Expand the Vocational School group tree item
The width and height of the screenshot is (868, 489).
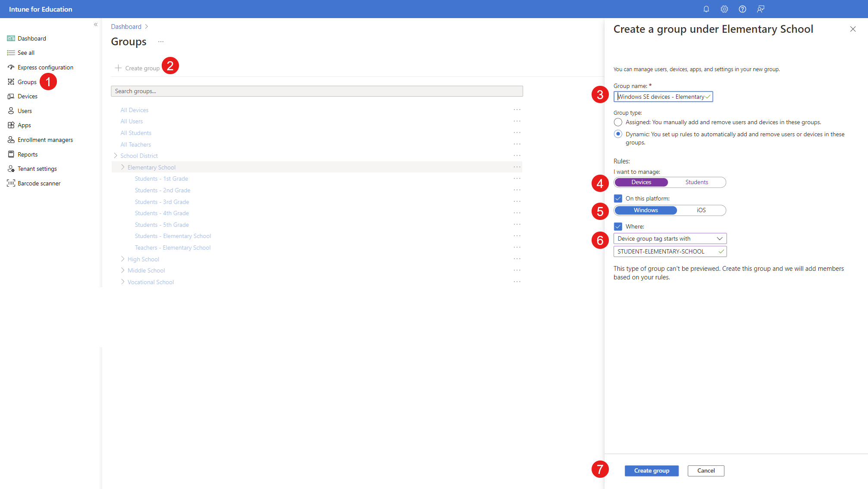tap(123, 282)
